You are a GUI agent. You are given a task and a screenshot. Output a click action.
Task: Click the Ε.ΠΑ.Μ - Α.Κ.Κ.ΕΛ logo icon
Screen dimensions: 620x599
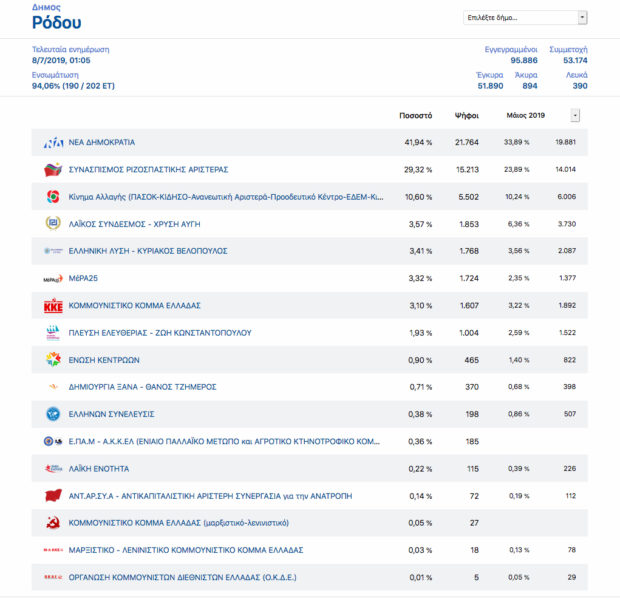tap(53, 441)
